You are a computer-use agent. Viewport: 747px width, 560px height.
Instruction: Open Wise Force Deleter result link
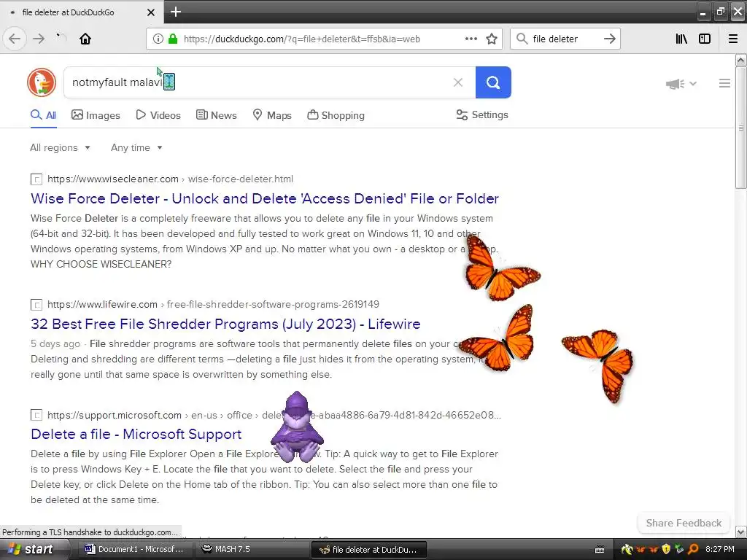[264, 198]
